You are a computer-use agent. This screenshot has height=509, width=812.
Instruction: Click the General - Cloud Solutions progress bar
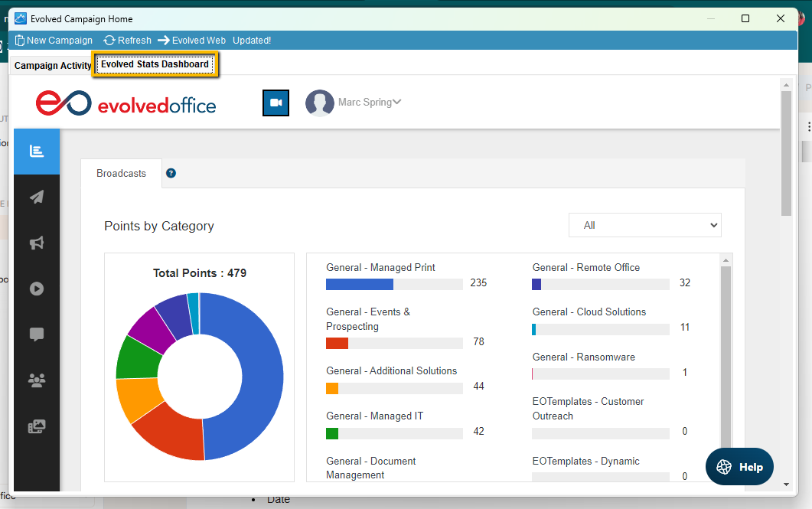tap(601, 329)
